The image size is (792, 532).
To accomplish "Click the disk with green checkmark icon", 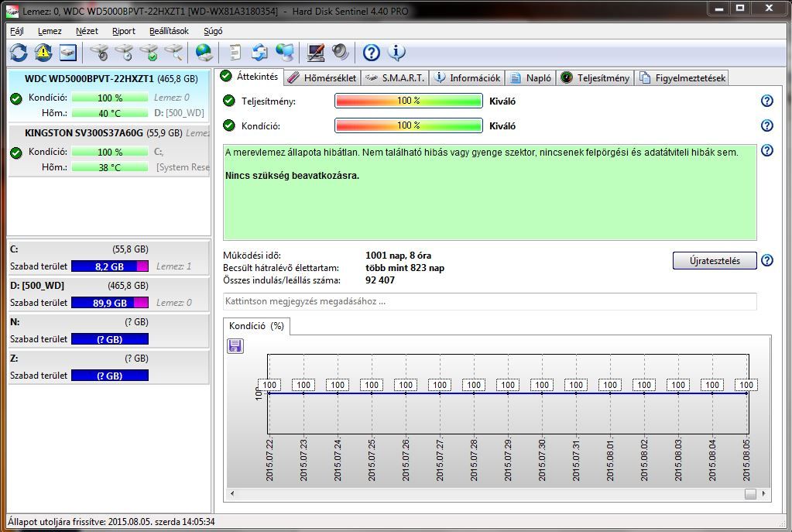I will [x=149, y=53].
